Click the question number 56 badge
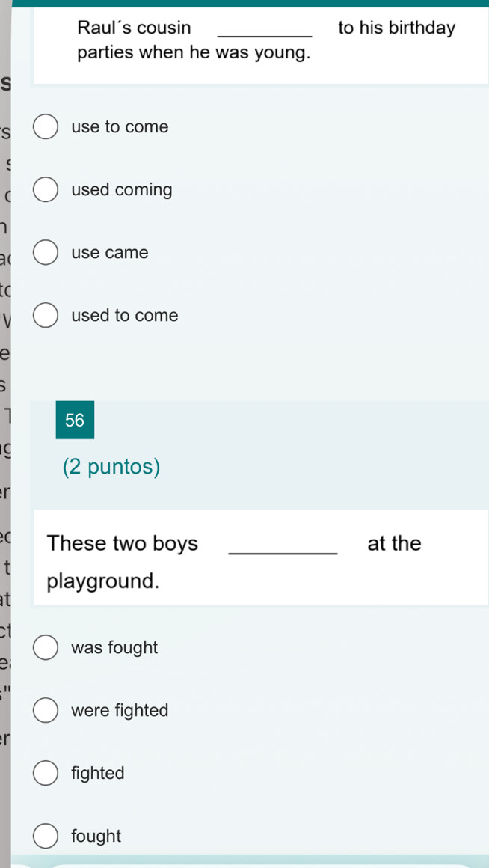This screenshot has width=489, height=868. (75, 421)
